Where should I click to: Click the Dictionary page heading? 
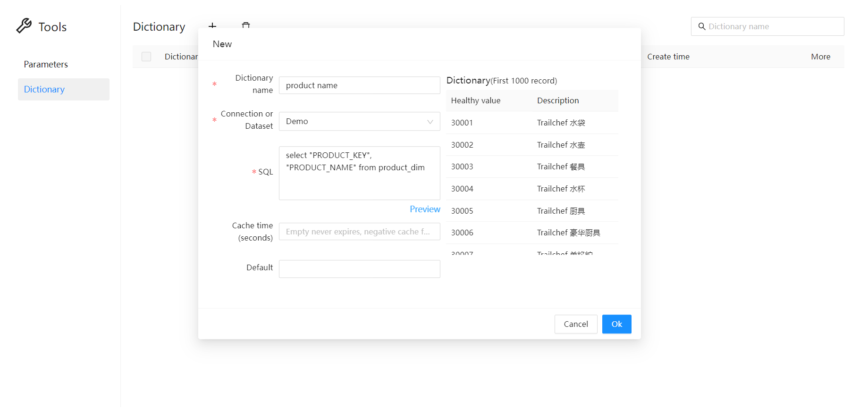159,27
